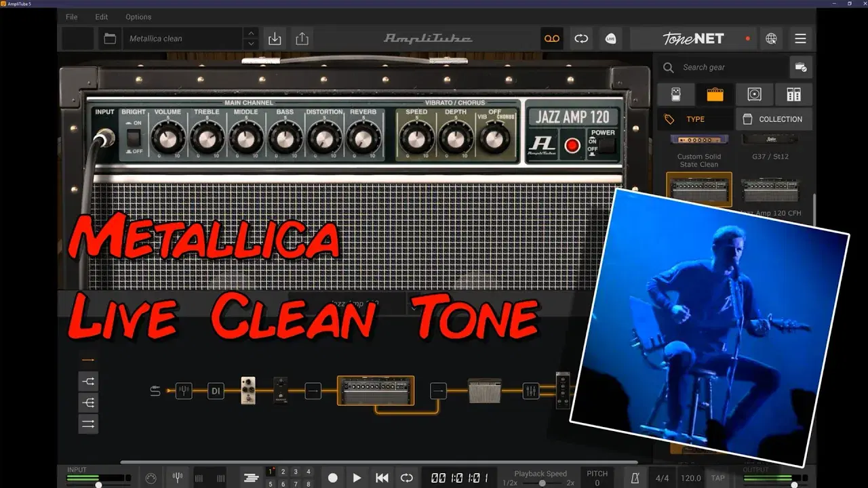The image size is (868, 488).
Task: Click the DISTORTION knob on the amp
Action: (x=325, y=138)
